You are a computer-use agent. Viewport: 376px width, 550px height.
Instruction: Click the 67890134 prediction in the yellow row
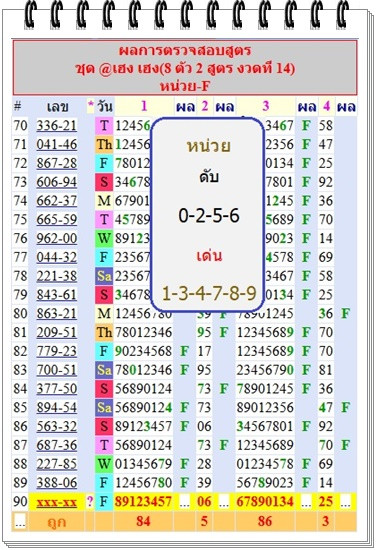pos(265,502)
